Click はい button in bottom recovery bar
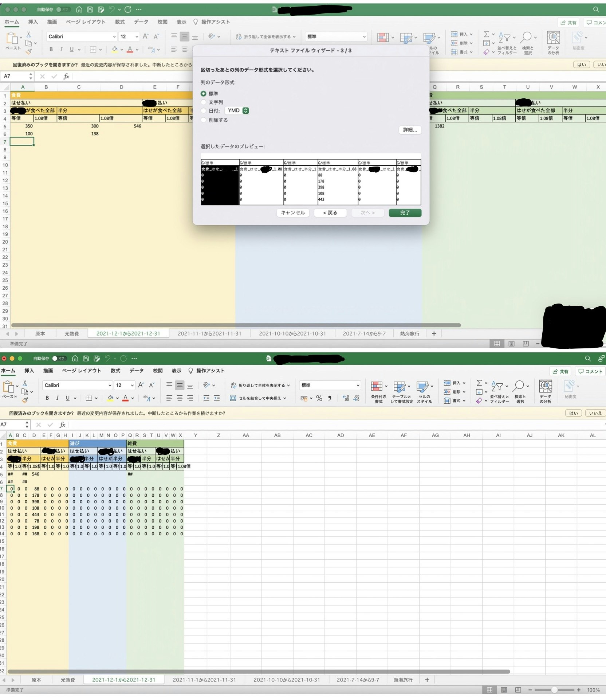The width and height of the screenshot is (606, 700). 574,413
